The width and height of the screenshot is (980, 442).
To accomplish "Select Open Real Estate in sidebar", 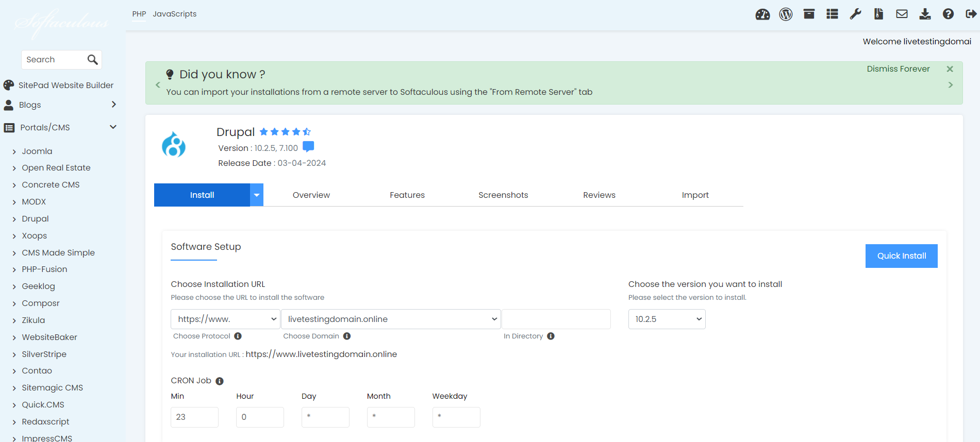I will pyautogui.click(x=56, y=168).
